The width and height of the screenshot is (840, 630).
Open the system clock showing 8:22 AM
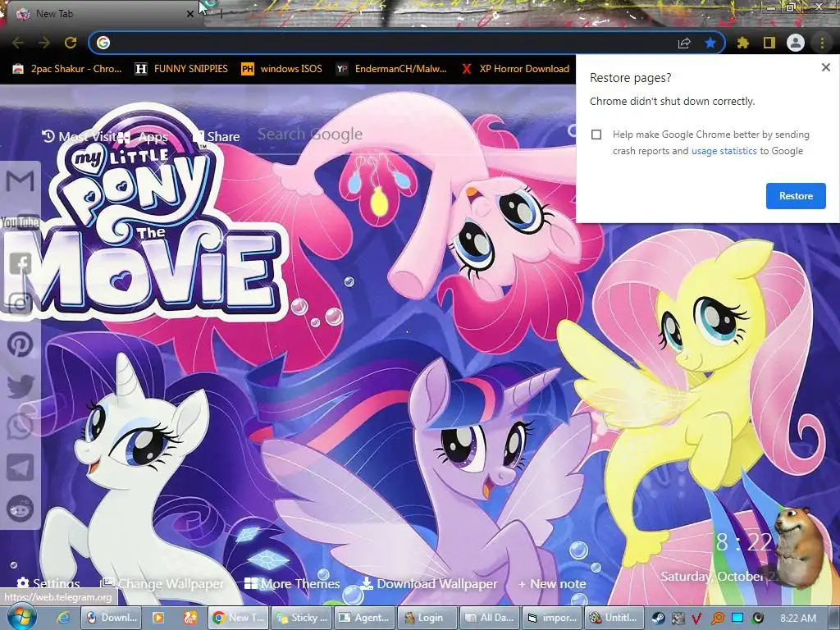[798, 619]
